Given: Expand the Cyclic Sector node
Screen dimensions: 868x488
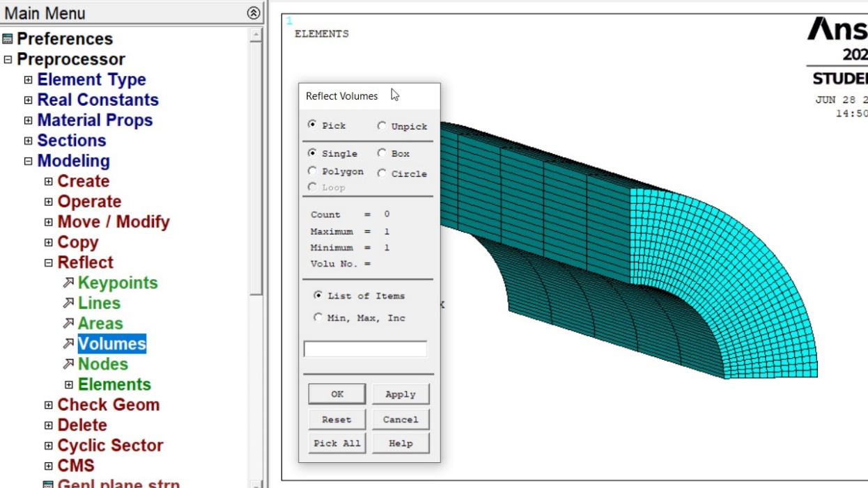Looking at the screenshot, I should [x=48, y=446].
